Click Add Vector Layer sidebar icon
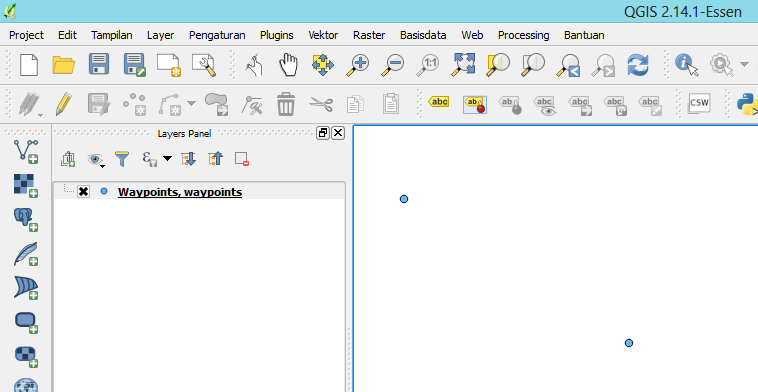This screenshot has width=758, height=392. click(x=26, y=151)
